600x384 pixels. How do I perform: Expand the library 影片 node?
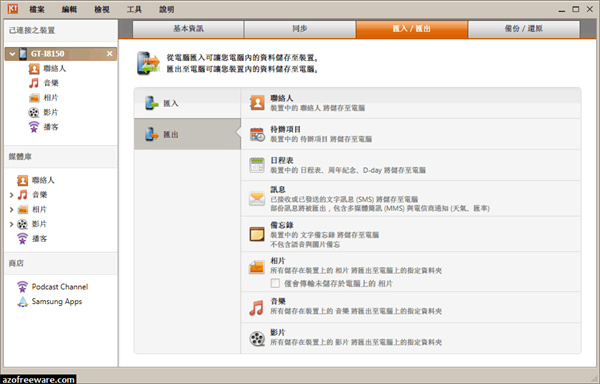[x=11, y=224]
